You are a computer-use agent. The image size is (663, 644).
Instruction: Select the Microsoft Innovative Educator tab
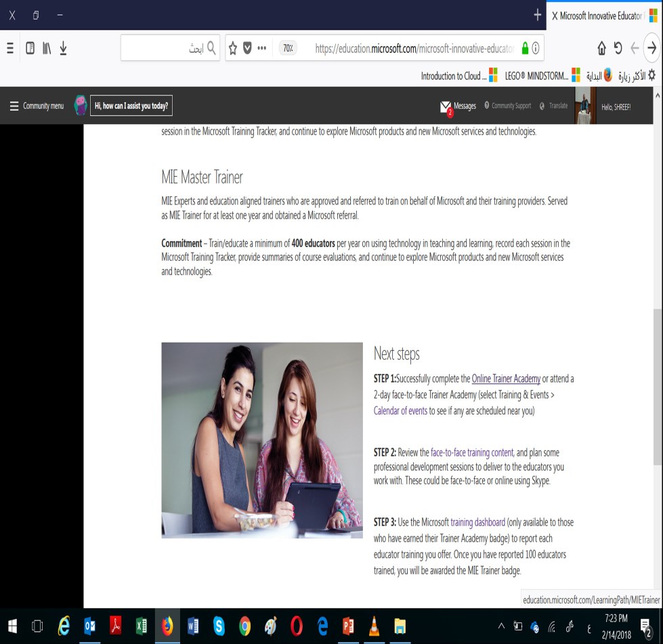(604, 15)
